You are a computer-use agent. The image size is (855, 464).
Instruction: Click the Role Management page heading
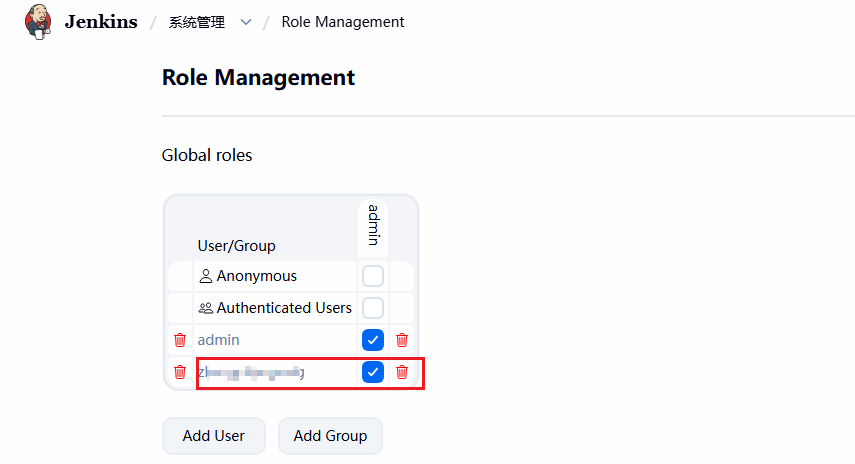(258, 77)
